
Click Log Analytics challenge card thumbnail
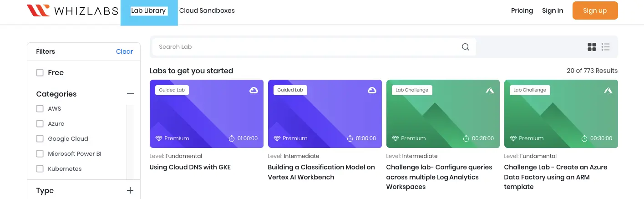[x=443, y=114]
